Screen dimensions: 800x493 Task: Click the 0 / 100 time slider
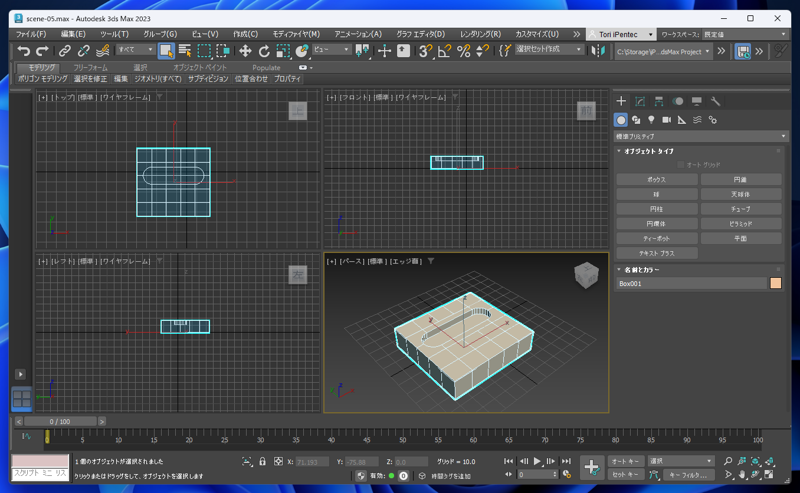tap(60, 422)
